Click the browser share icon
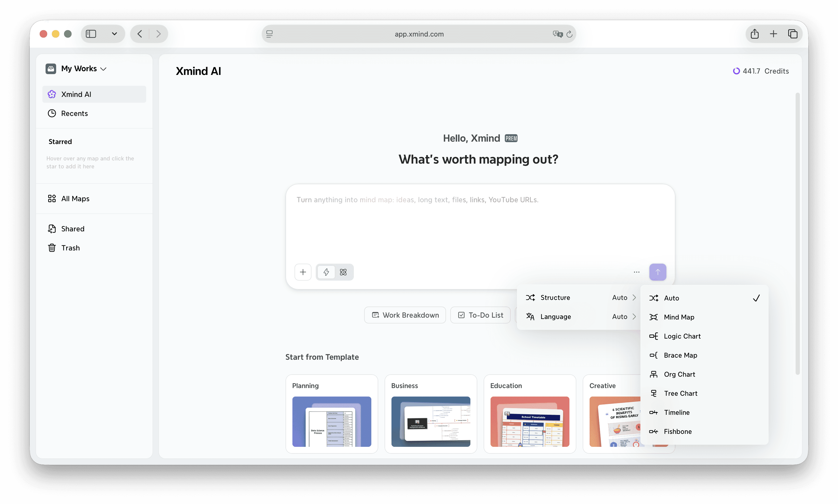Screen dimensions: 838x504 coord(754,34)
